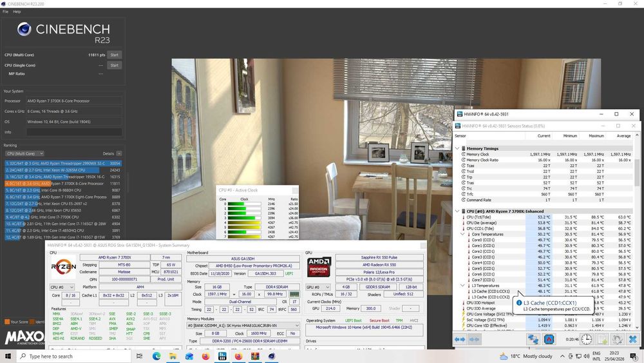
Task: Switch to Cinebench taskbar icon
Action: (x=272, y=356)
